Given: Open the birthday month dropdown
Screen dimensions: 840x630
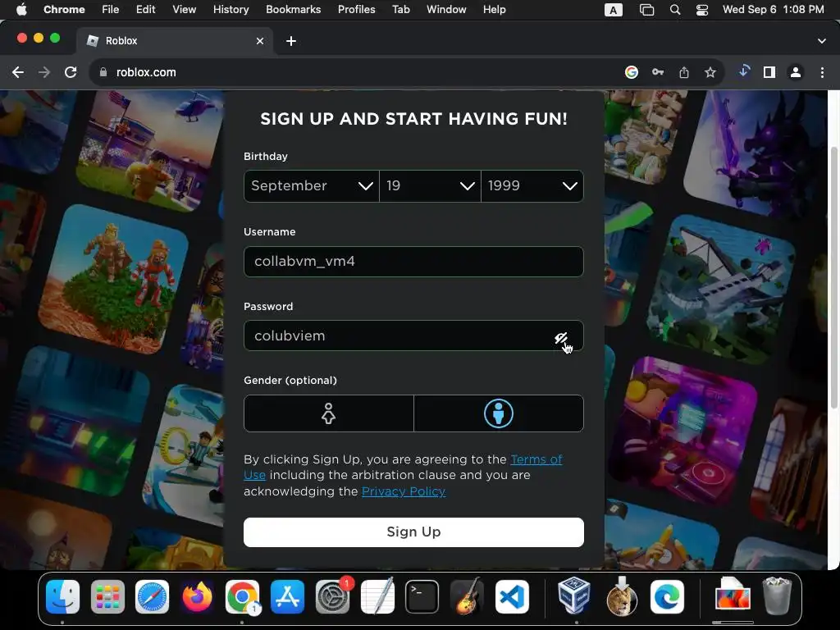Looking at the screenshot, I should [x=311, y=186].
